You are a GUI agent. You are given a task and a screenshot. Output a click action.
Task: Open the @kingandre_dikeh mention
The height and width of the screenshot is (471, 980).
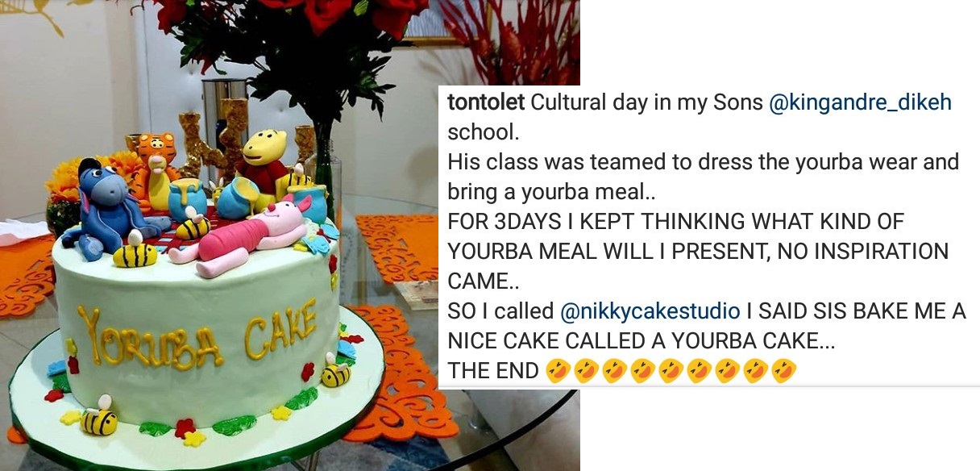861,104
